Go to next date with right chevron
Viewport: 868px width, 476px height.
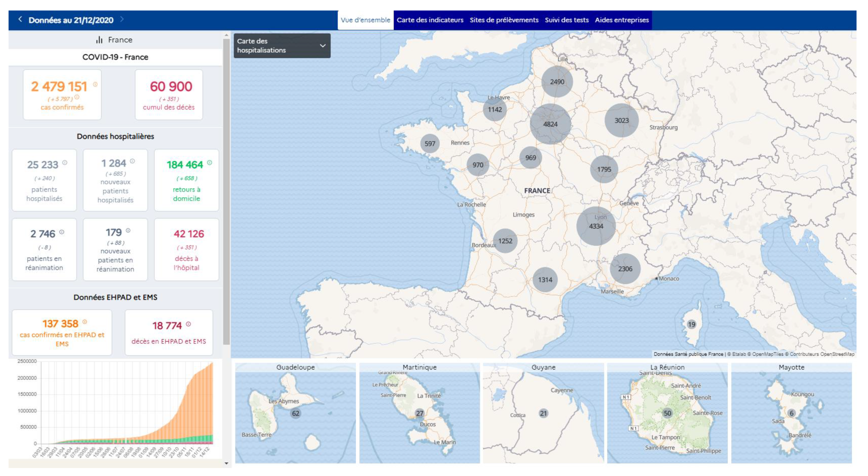[122, 19]
